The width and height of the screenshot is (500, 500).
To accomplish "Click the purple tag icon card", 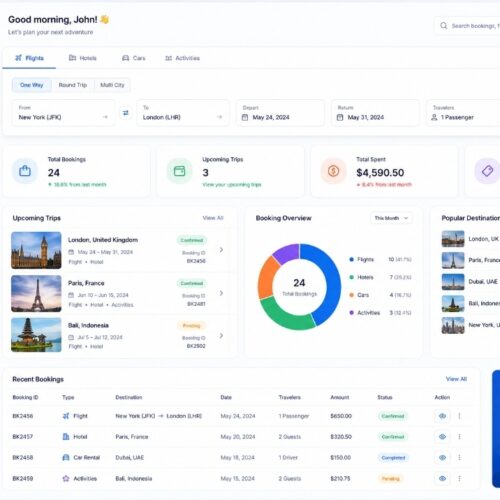I will pos(487,171).
